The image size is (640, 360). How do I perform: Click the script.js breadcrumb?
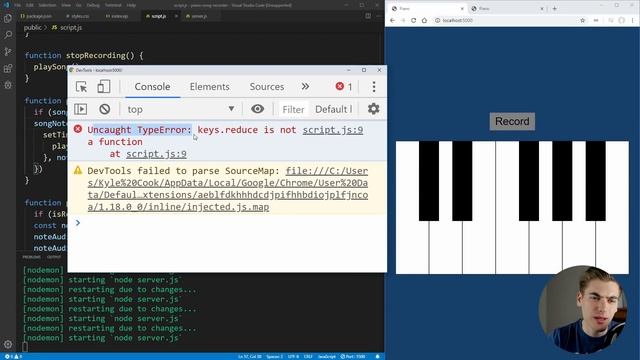[x=67, y=28]
